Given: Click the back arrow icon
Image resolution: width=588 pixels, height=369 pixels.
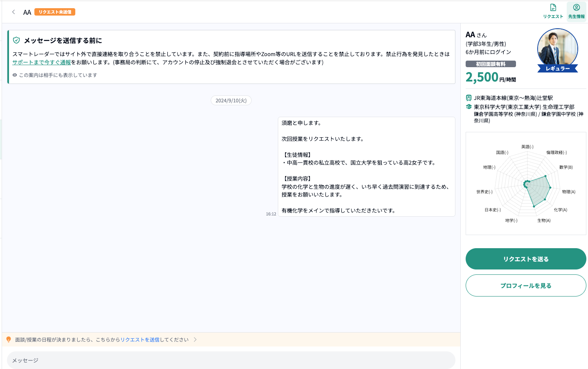Looking at the screenshot, I should (14, 12).
